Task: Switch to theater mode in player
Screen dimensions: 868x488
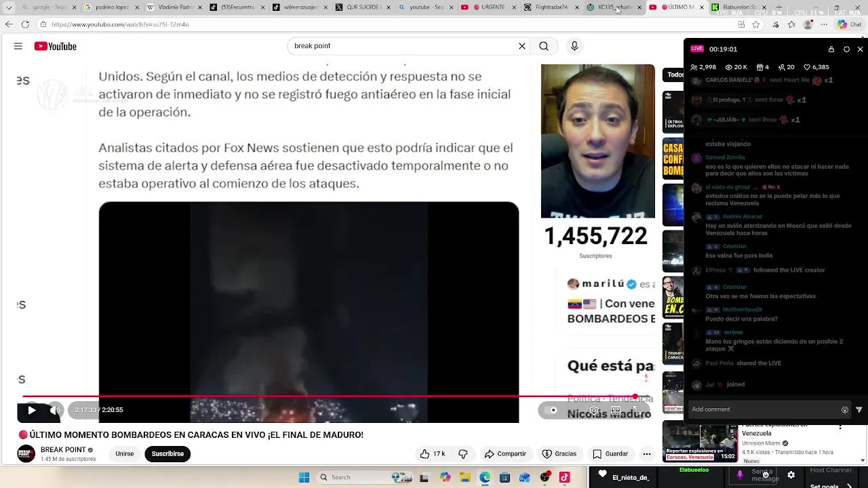Action: point(616,410)
